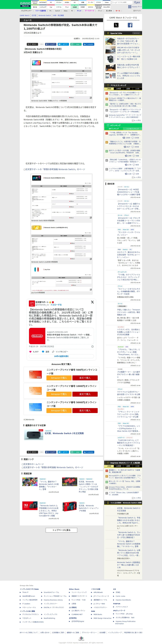Viewport: 162px width, 644px height.
Task: Open PS category in navigation bar
Action: [50, 11]
